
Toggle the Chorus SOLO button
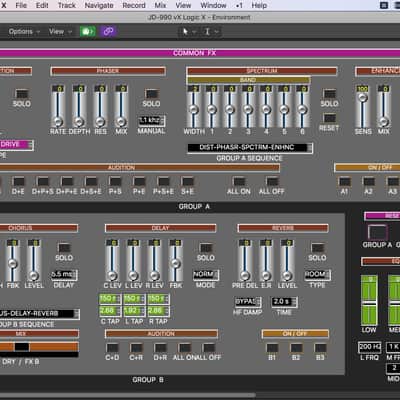click(x=64, y=248)
